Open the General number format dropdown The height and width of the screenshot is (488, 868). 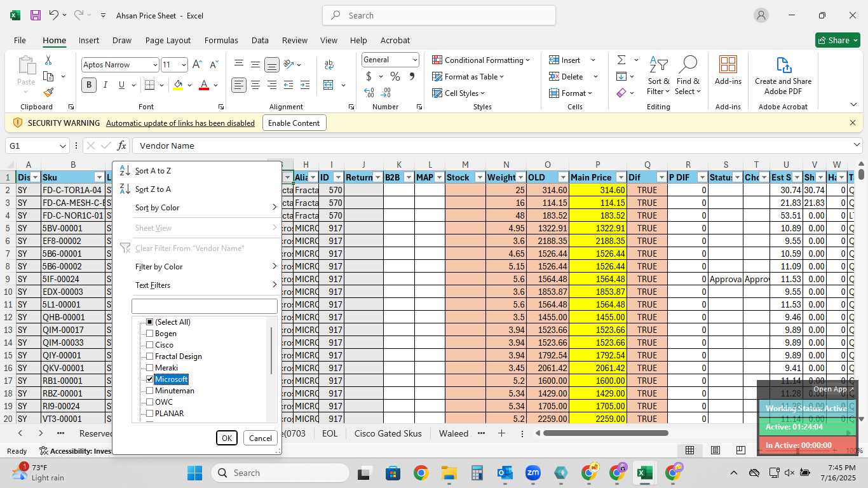415,60
